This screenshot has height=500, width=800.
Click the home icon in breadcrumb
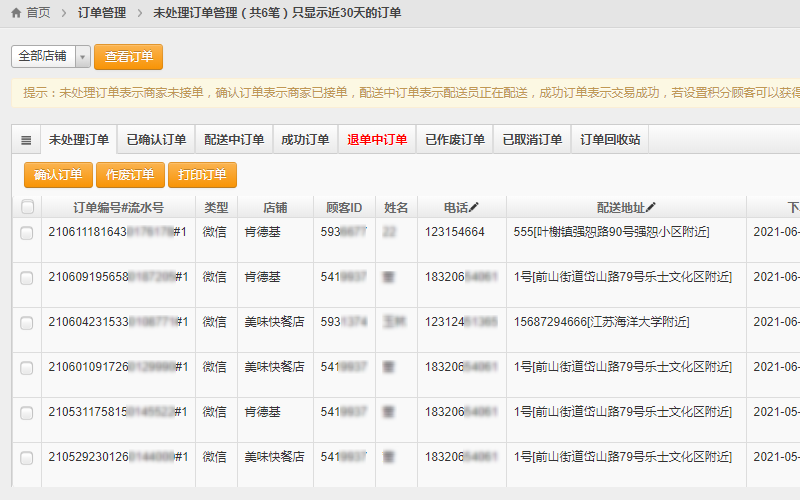pyautogui.click(x=16, y=13)
